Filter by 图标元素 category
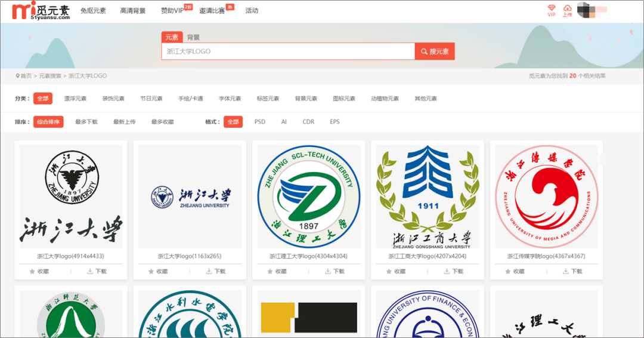The width and height of the screenshot is (644, 338). coord(344,99)
